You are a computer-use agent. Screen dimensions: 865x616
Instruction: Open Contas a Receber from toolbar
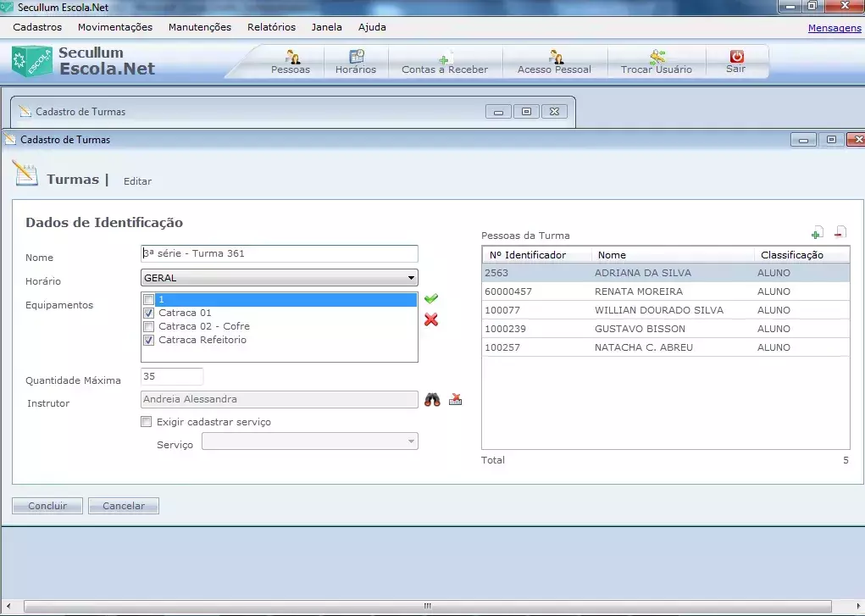445,62
